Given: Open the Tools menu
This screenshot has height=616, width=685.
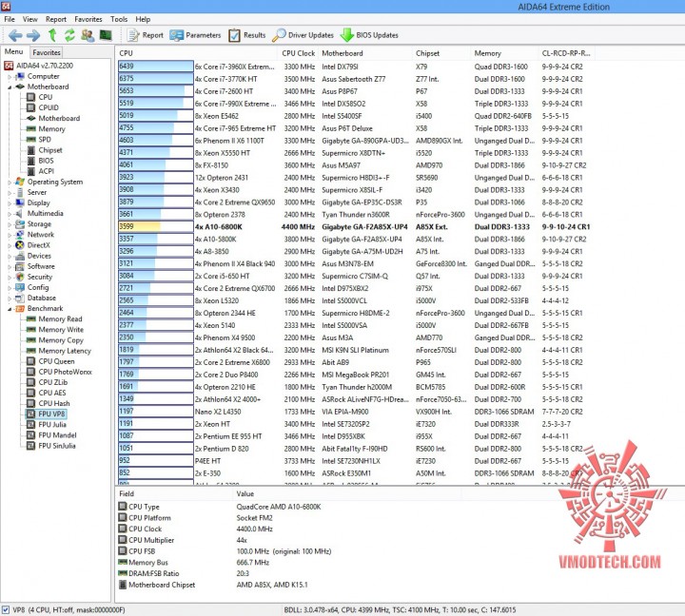Looking at the screenshot, I should tap(119, 19).
